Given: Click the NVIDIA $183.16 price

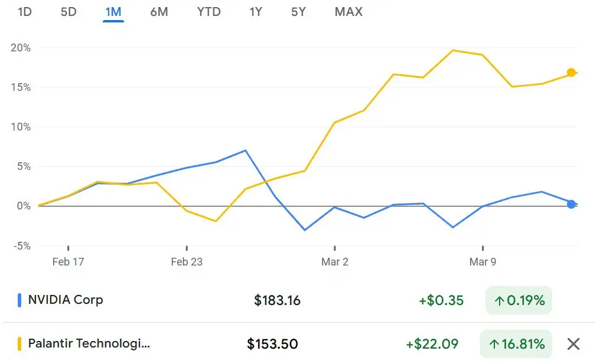Looking at the screenshot, I should (x=277, y=300).
